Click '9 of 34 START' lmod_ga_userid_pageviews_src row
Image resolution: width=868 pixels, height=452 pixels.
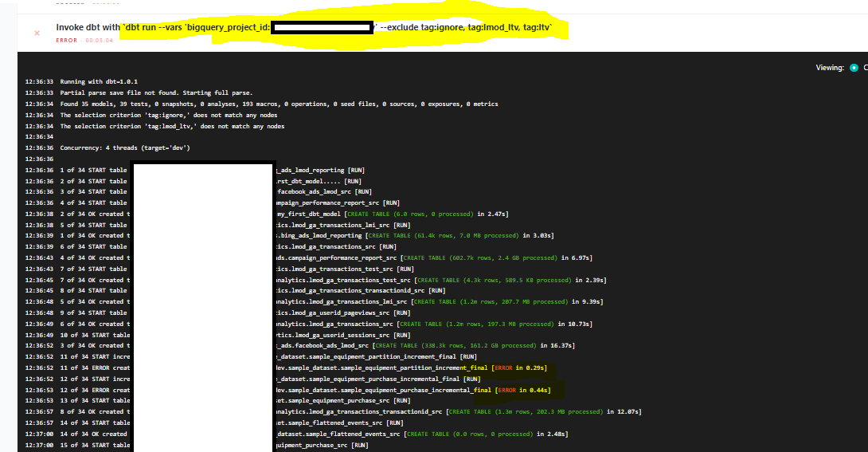216,312
